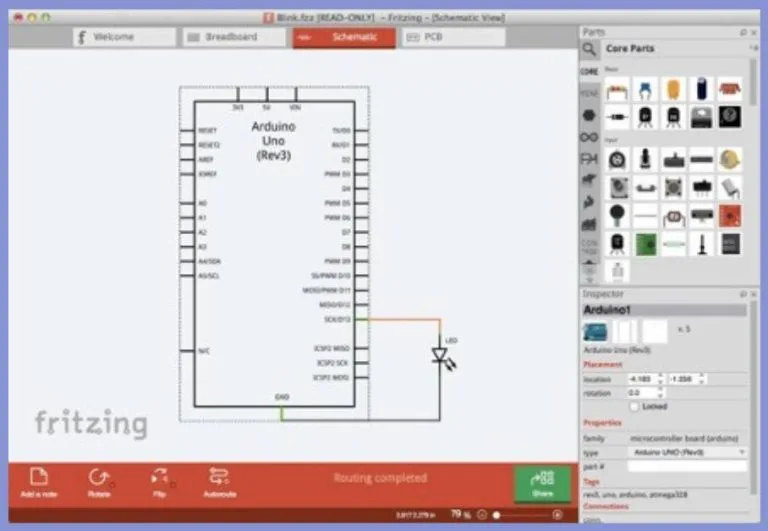Switch to the Breadboard tab
Image resolution: width=768 pixels, height=531 pixels.
click(234, 37)
